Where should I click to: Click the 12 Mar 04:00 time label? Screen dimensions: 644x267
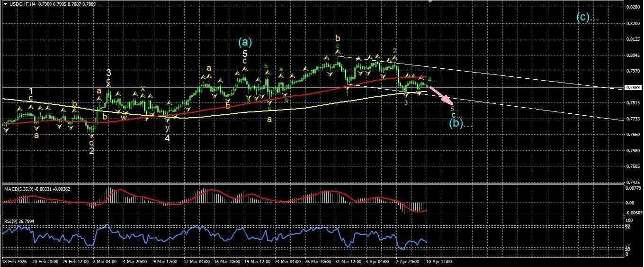197,262
